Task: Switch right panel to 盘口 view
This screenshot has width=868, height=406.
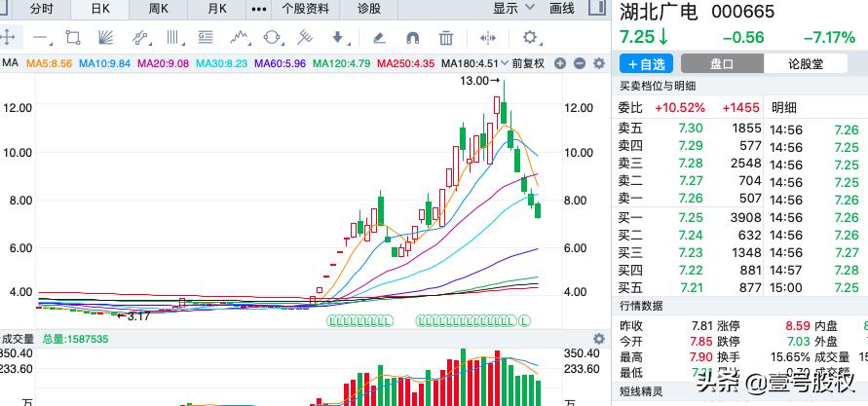Action: (721, 64)
